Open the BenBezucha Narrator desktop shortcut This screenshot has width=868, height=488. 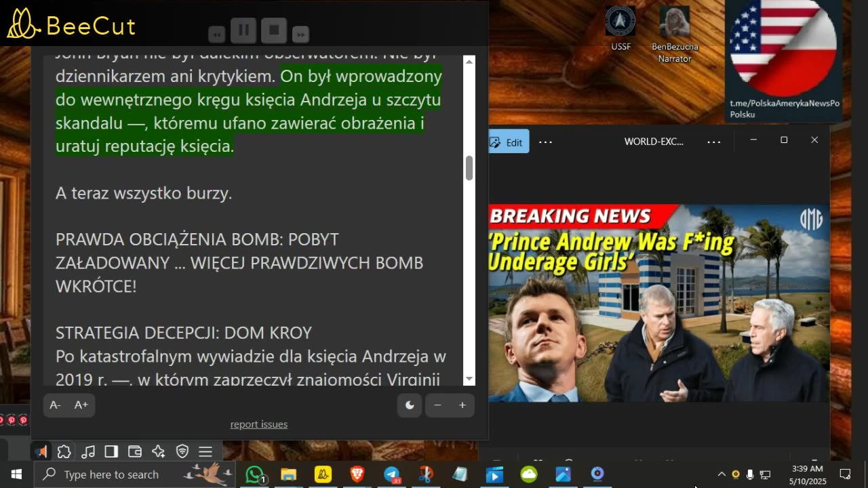coord(675,35)
